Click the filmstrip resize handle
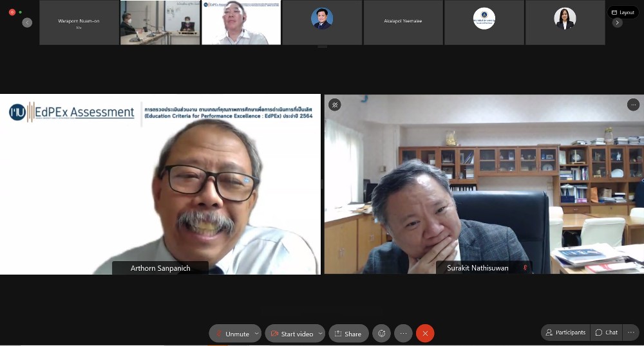Image resolution: width=644 pixels, height=346 pixels. (x=322, y=47)
